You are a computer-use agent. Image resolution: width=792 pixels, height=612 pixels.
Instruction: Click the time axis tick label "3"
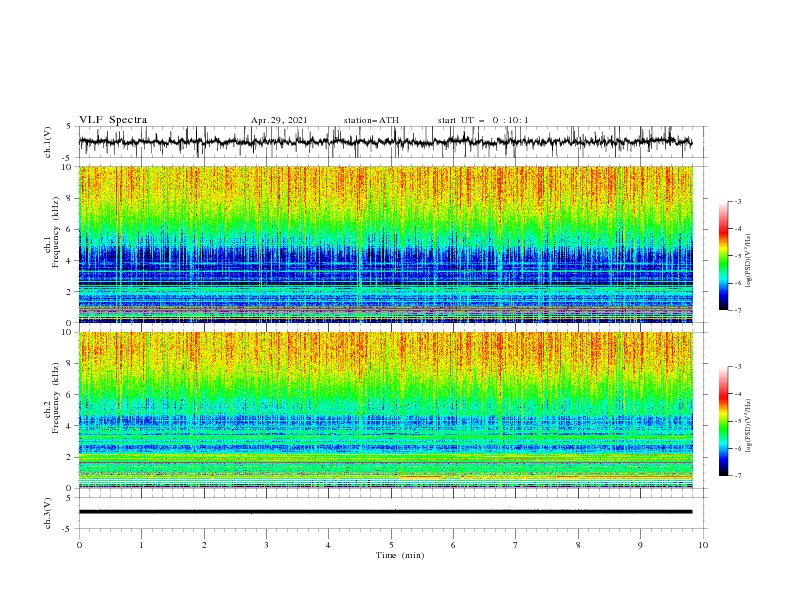tap(266, 545)
